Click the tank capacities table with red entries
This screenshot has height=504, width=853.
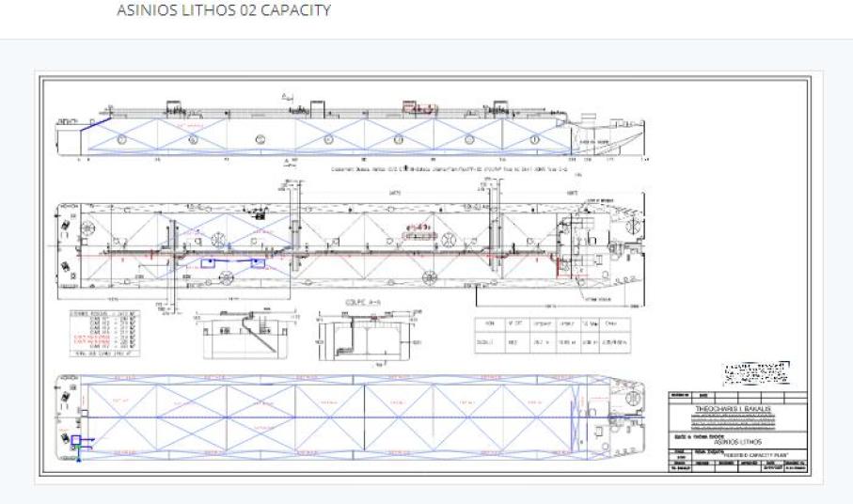tap(105, 333)
